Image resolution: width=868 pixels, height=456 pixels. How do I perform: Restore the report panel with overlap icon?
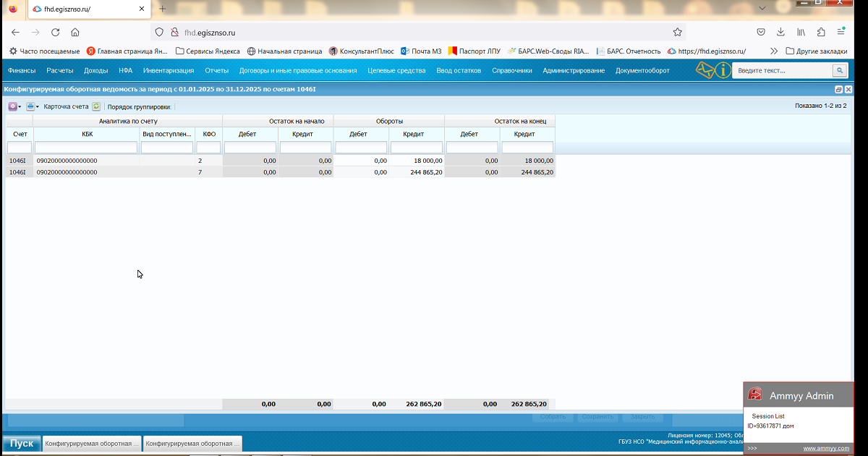tap(839, 89)
